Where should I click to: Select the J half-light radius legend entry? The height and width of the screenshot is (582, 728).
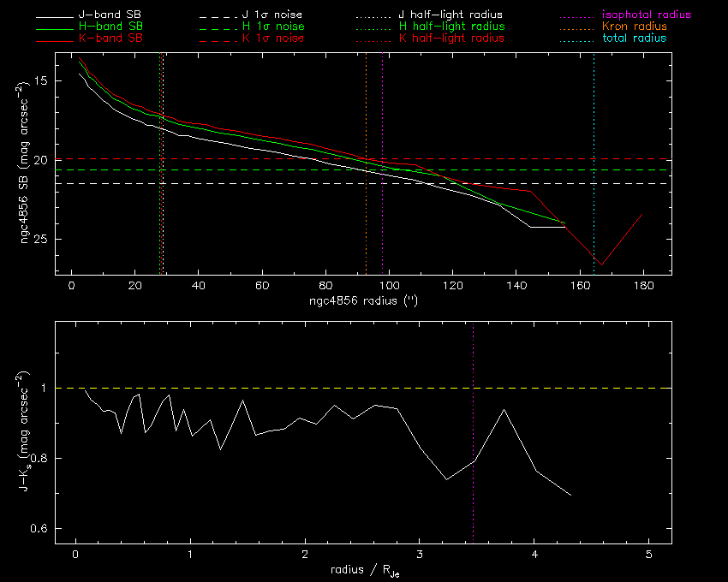(x=451, y=15)
